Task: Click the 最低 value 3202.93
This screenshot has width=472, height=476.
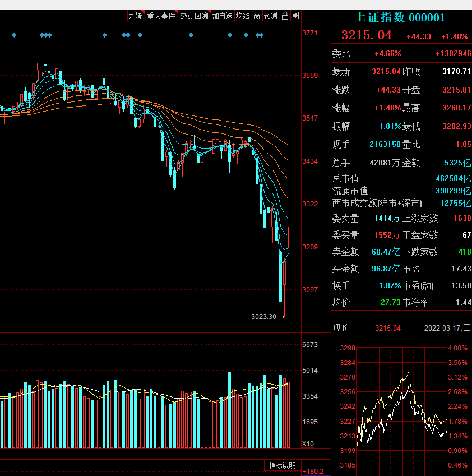Action: coord(456,126)
